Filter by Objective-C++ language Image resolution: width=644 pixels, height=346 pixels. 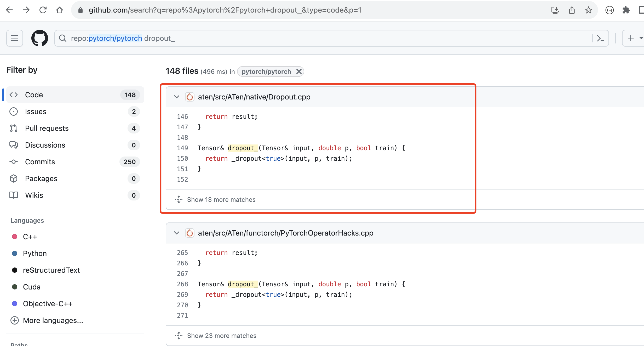pyautogui.click(x=48, y=304)
